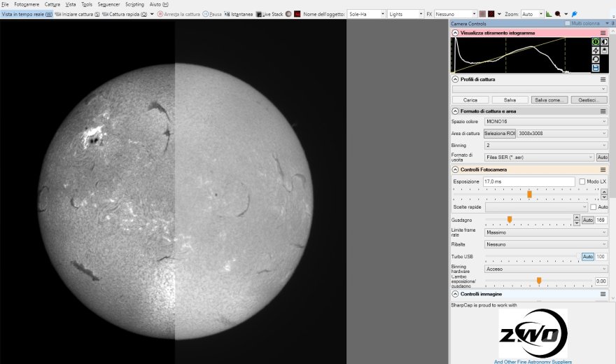Open the Fotocamere menu
Image resolution: width=616 pixels, height=364 pixels.
pos(27,4)
